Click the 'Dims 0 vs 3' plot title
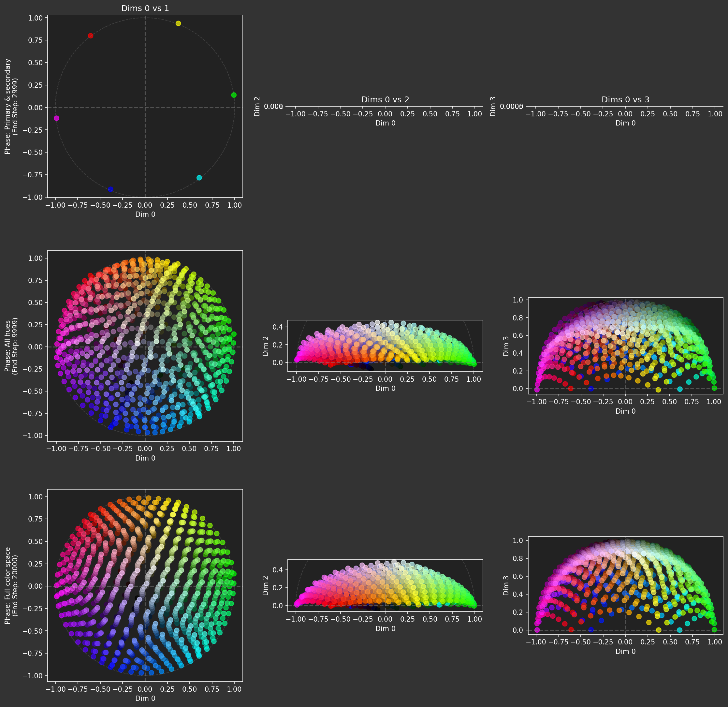The height and width of the screenshot is (707, 728). click(x=625, y=99)
